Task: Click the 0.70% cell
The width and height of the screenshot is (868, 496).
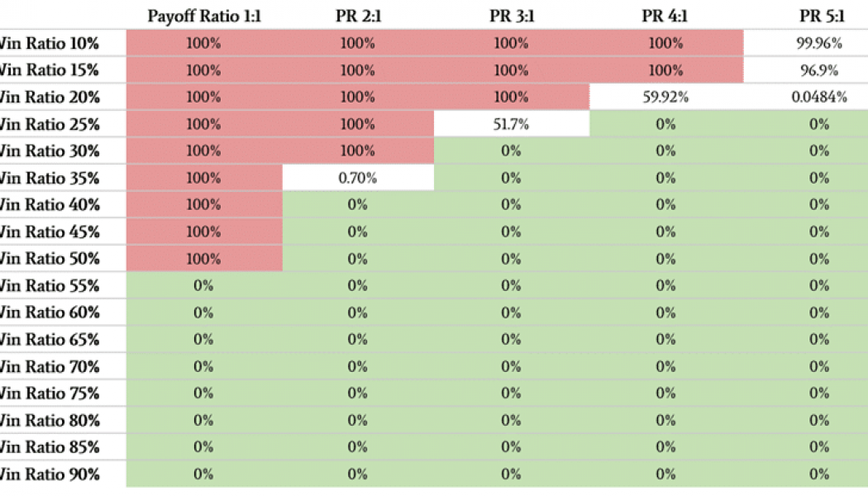Action: pyautogui.click(x=358, y=178)
